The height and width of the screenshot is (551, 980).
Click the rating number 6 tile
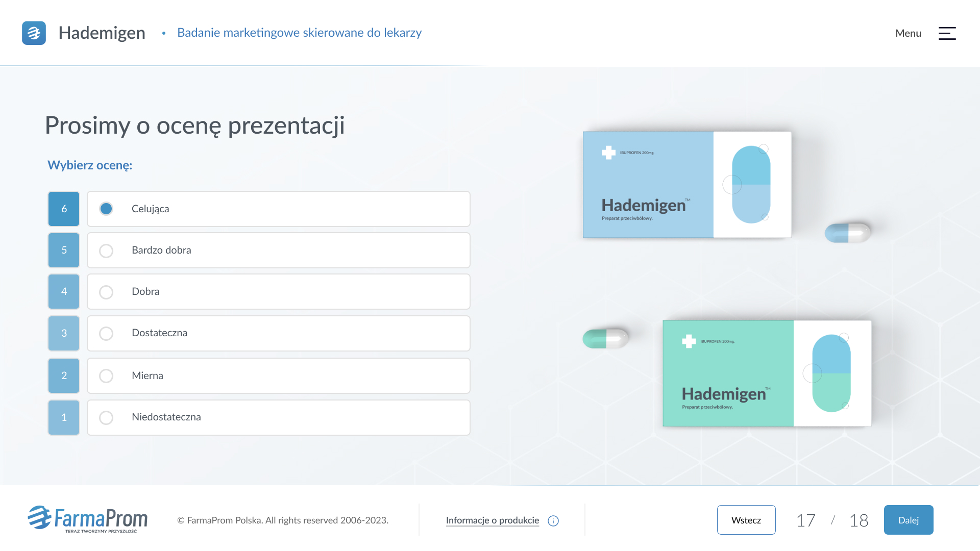coord(64,209)
